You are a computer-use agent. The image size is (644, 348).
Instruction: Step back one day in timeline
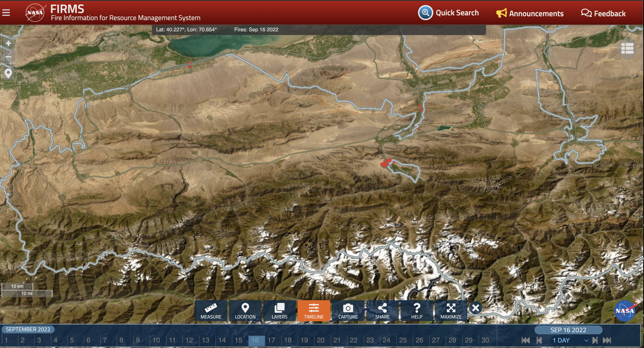click(x=539, y=340)
